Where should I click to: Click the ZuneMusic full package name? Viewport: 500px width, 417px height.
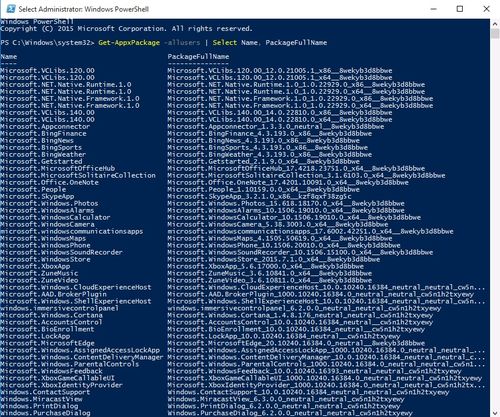coord(270,274)
